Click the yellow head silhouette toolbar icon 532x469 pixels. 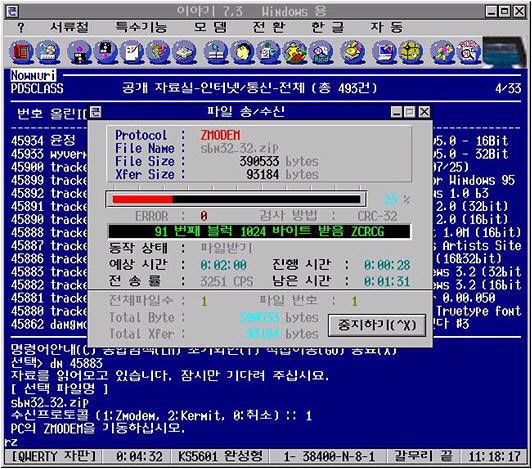[242, 52]
